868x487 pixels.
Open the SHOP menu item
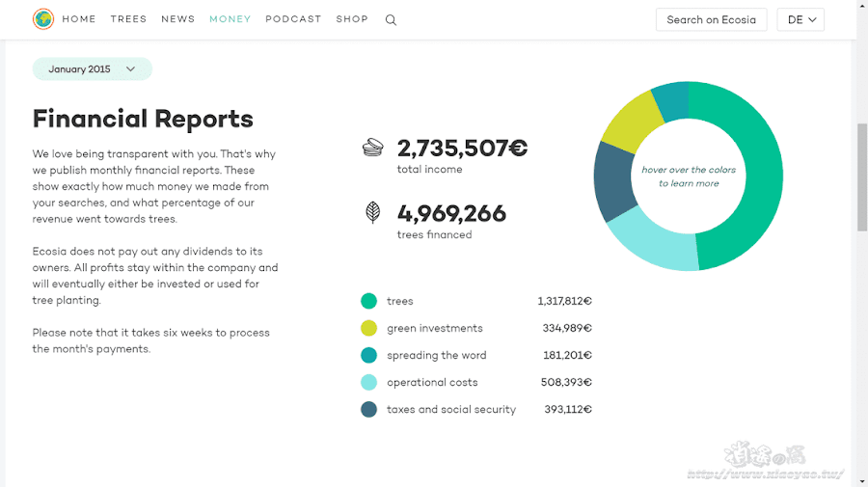tap(352, 19)
